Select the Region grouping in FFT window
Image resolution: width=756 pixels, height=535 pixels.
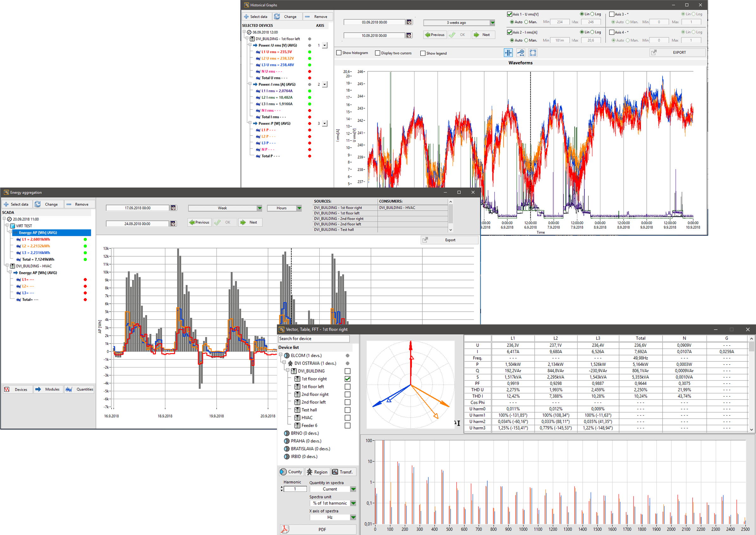click(x=317, y=471)
